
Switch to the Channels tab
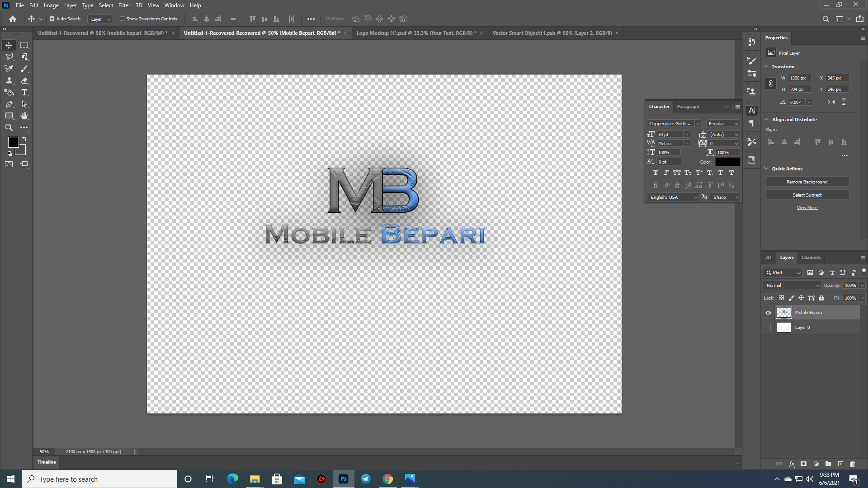[811, 257]
